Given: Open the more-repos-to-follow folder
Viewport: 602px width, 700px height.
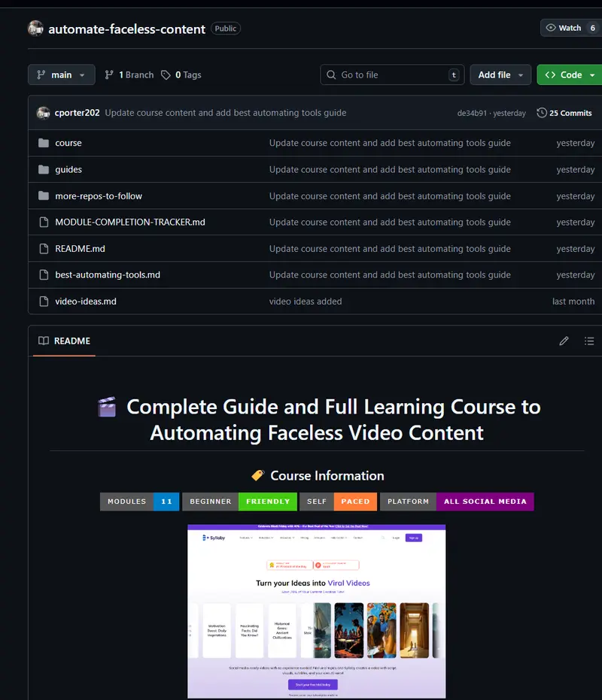Looking at the screenshot, I should (x=99, y=196).
